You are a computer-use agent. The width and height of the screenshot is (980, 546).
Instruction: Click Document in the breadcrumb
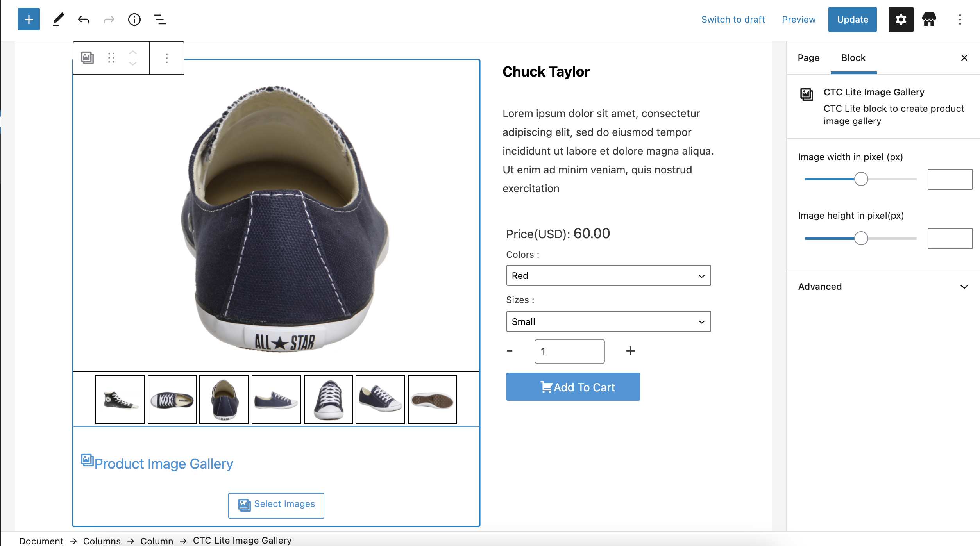(x=41, y=541)
